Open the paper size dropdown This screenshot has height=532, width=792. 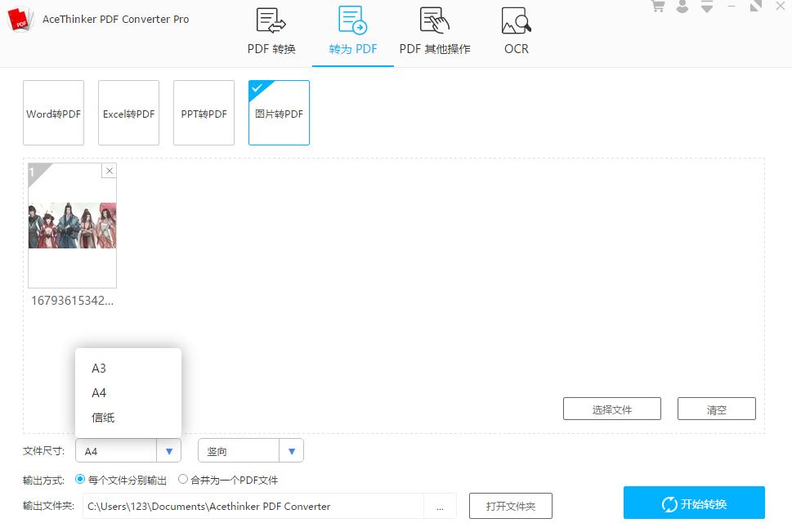click(169, 450)
